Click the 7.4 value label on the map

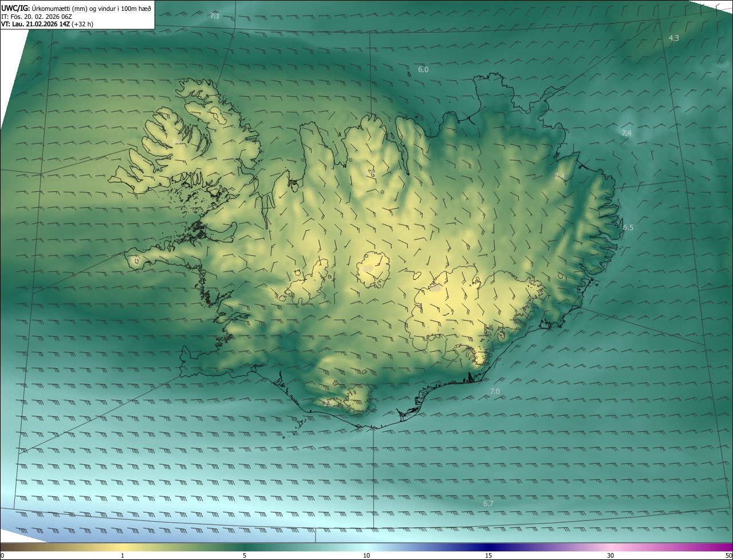pos(626,133)
